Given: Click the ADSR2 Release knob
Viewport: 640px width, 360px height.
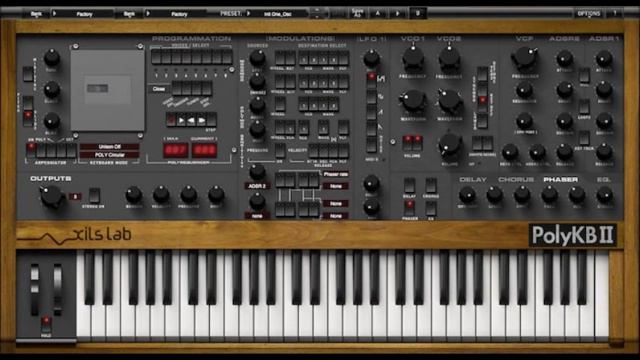Looking at the screenshot, I should coord(564,152).
